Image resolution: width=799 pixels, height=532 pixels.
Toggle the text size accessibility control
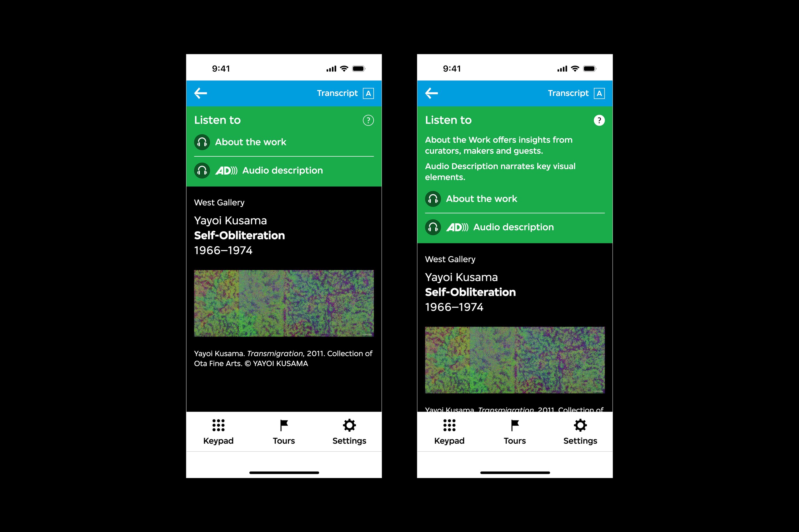pos(369,93)
